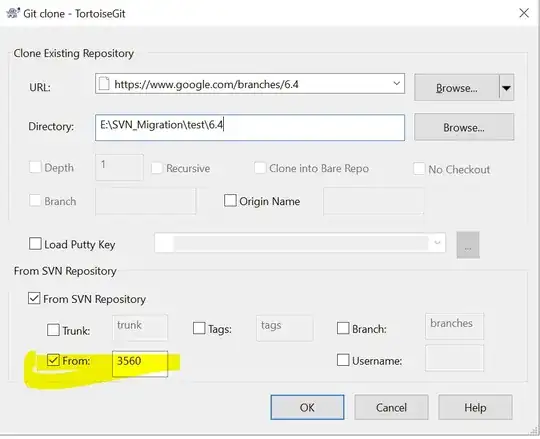
Task: Tick the Origin Name checkbox
Action: [x=230, y=200]
